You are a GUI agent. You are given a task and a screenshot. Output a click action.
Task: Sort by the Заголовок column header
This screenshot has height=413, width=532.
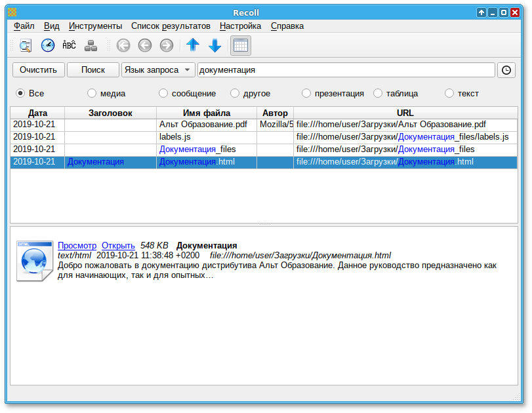pos(110,113)
